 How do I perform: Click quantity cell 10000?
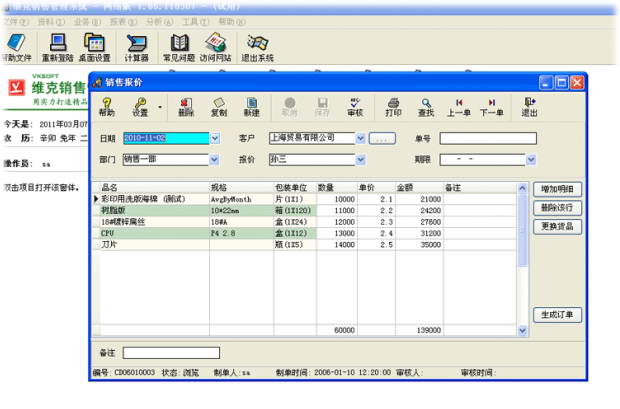tap(337, 199)
